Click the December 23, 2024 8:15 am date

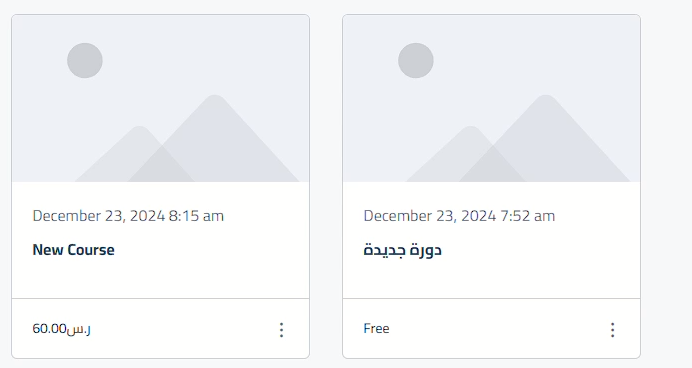(128, 216)
